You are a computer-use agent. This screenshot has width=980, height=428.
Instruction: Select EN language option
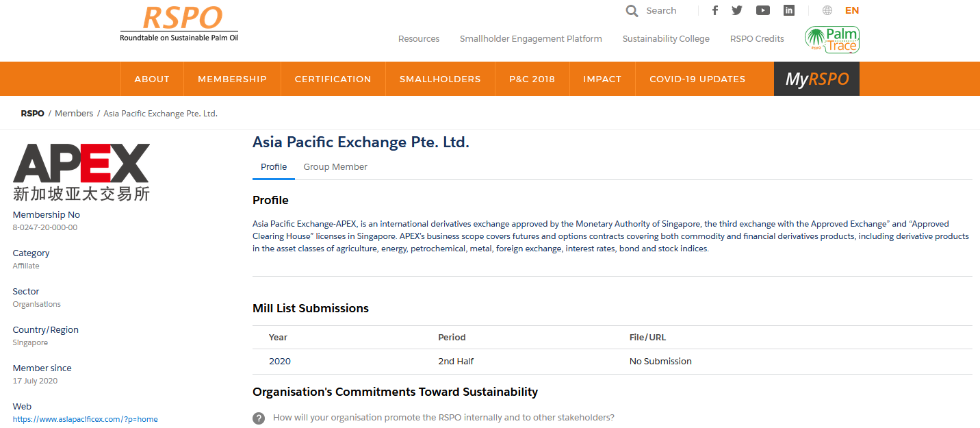pos(852,10)
